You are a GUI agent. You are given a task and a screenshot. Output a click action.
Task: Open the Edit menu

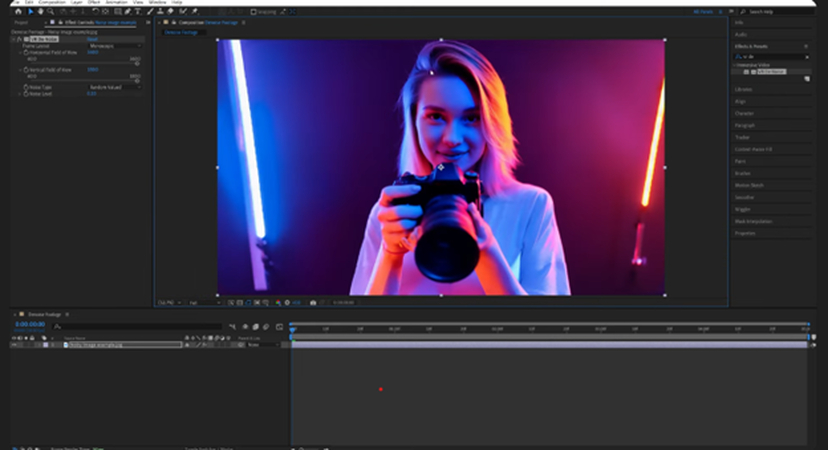coord(29,2)
